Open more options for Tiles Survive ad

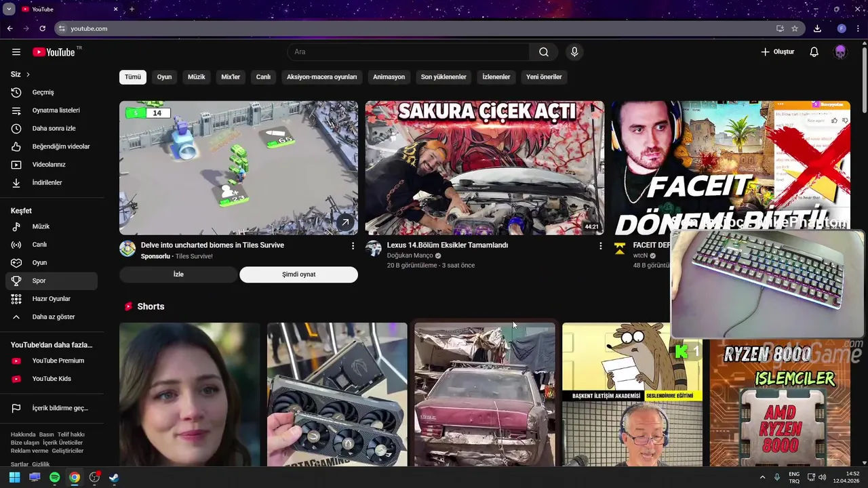pos(353,246)
